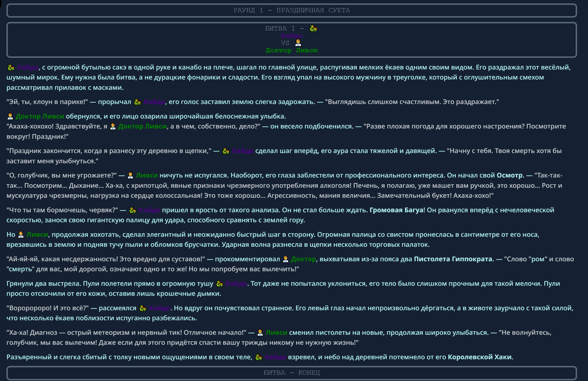Click the dragon emoji after the word рассмеялся
This screenshot has height=381, width=588.
pos(142,308)
